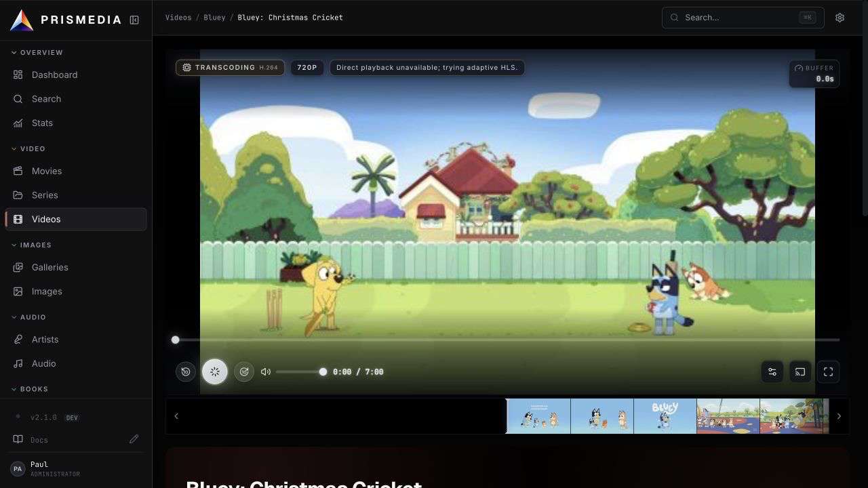The height and width of the screenshot is (488, 868).
Task: Click the Movies clapperboard icon
Action: coord(18,171)
